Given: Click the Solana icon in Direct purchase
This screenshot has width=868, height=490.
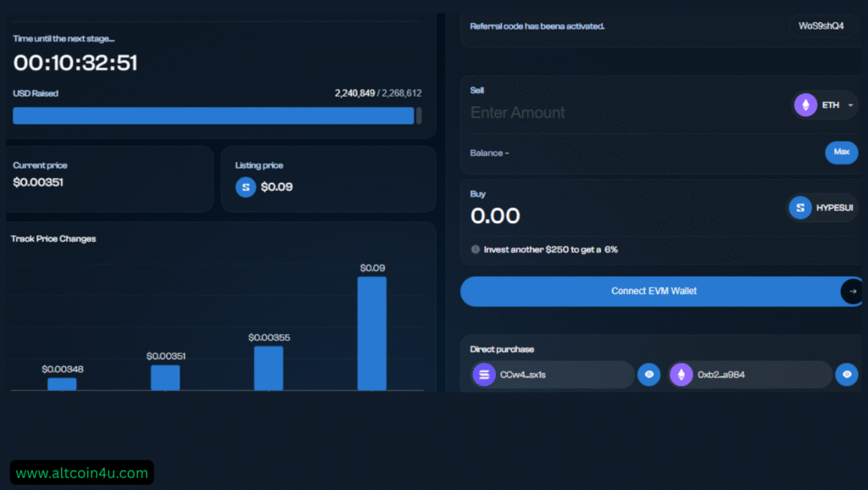Looking at the screenshot, I should (484, 374).
